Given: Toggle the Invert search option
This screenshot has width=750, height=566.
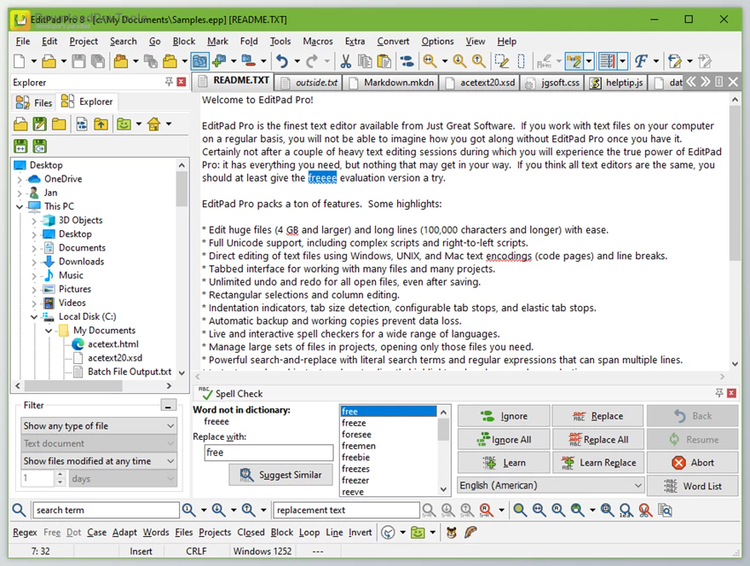Looking at the screenshot, I should (360, 532).
